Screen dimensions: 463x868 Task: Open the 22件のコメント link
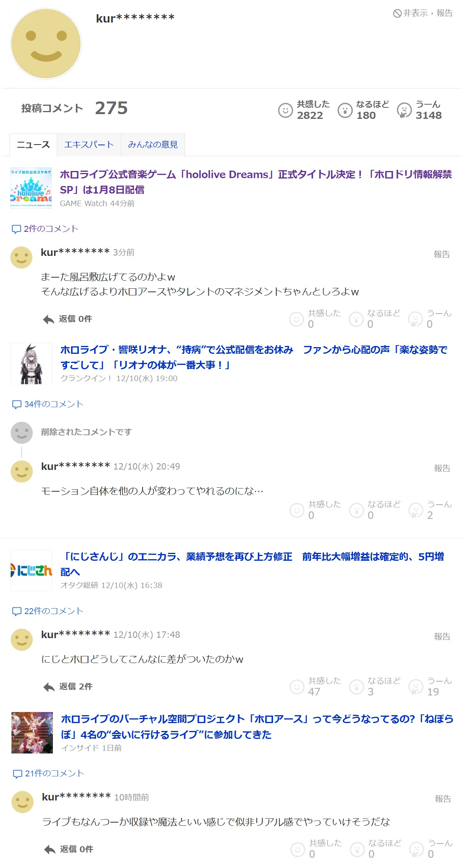pos(48,611)
